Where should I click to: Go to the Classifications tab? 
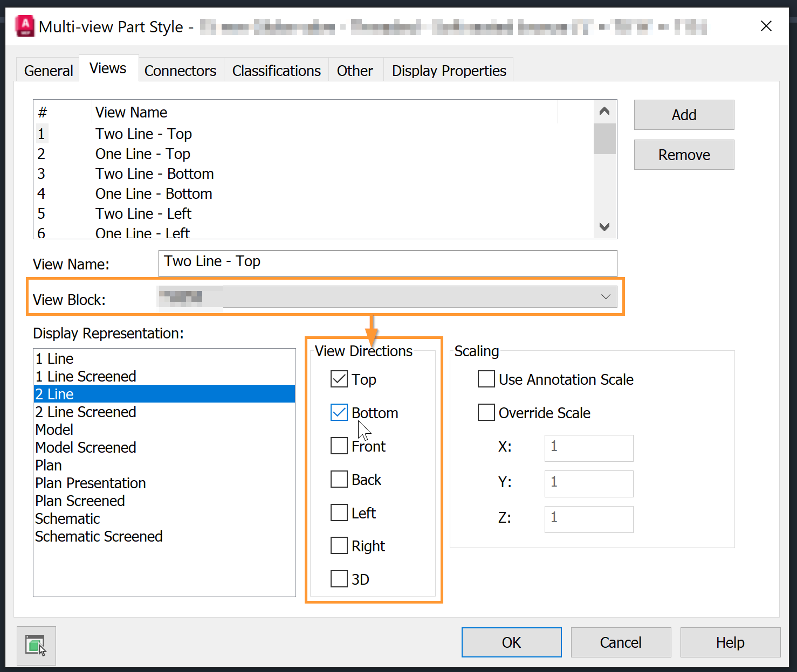(x=276, y=71)
